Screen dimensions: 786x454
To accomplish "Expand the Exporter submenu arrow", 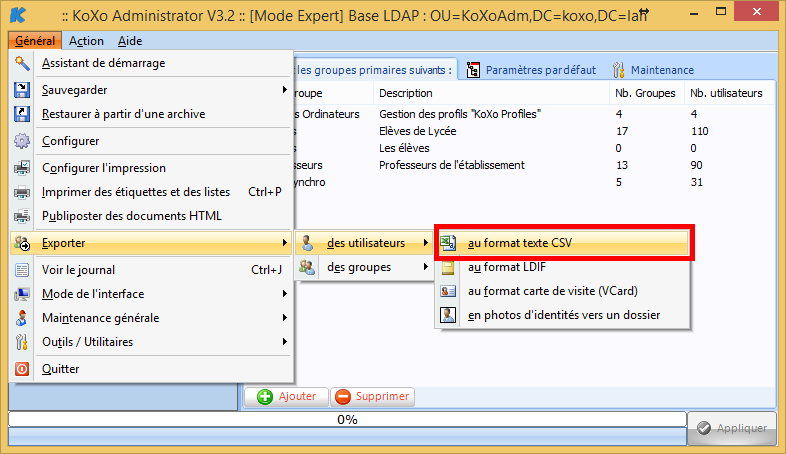I will 284,243.
